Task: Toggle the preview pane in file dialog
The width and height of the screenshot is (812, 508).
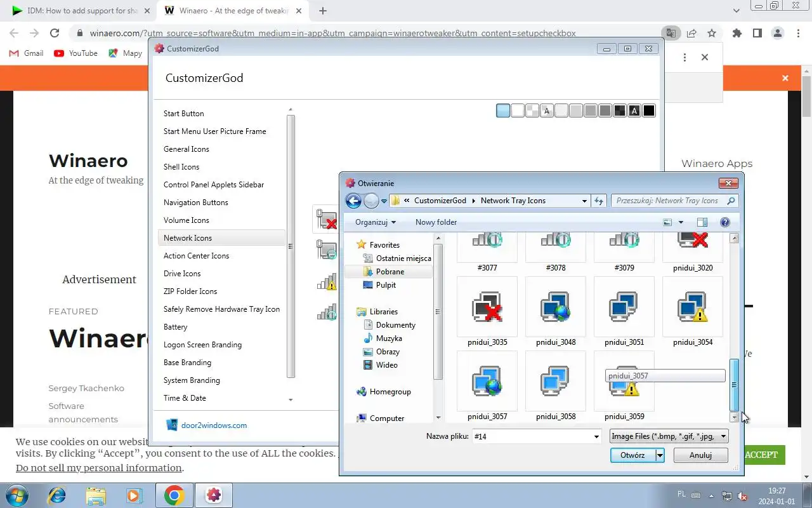Action: 702,222
